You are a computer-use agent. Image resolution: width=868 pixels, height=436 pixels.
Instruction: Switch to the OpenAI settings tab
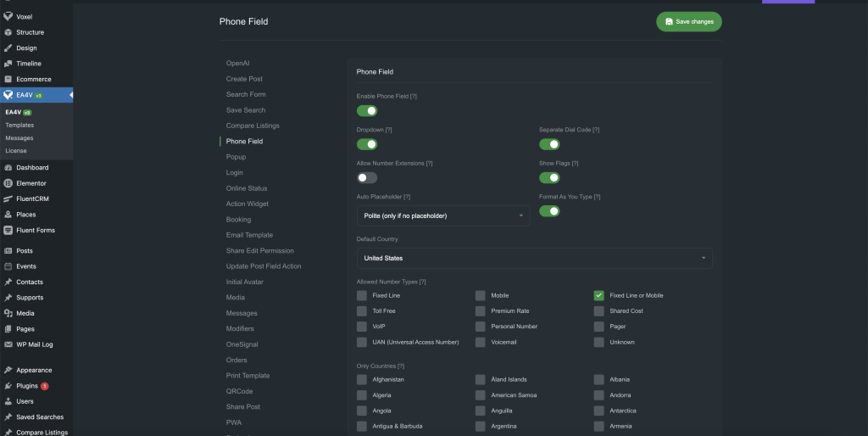click(238, 64)
